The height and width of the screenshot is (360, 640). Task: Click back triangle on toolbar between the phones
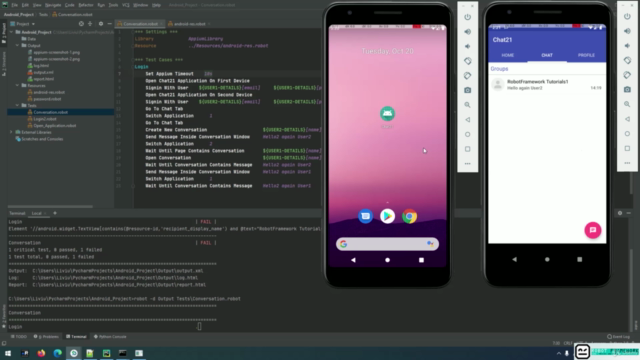click(x=467, y=120)
